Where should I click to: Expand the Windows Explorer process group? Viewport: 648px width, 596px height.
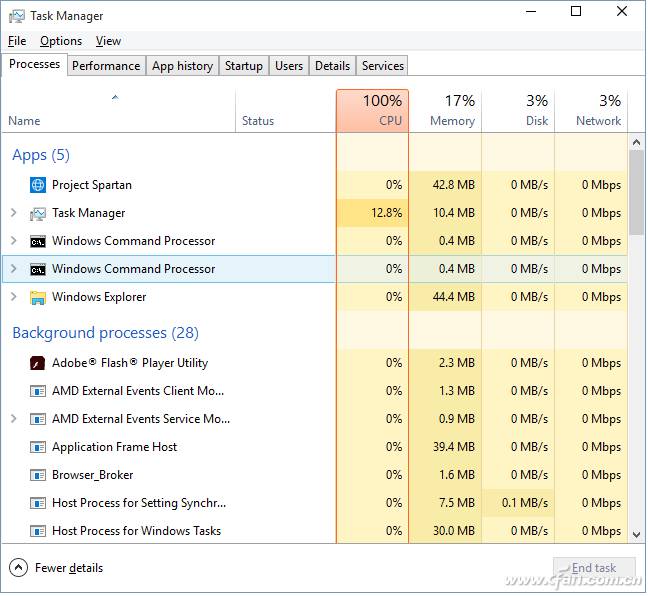[14, 297]
